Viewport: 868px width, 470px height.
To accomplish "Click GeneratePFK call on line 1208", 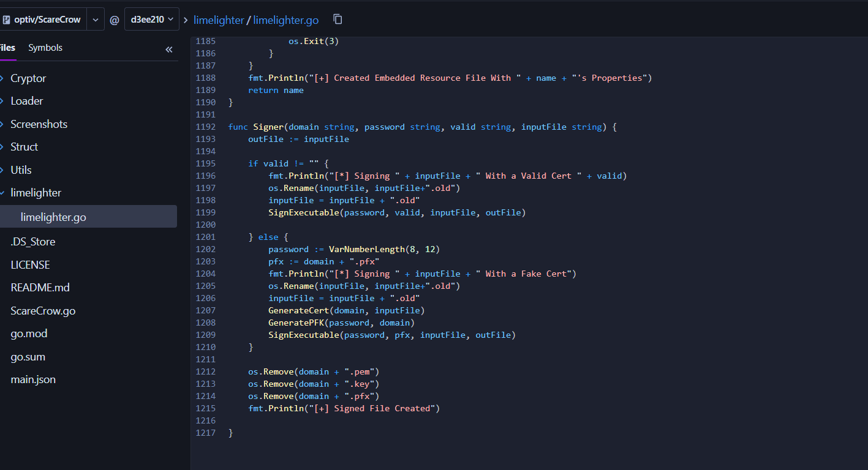I will pyautogui.click(x=296, y=323).
